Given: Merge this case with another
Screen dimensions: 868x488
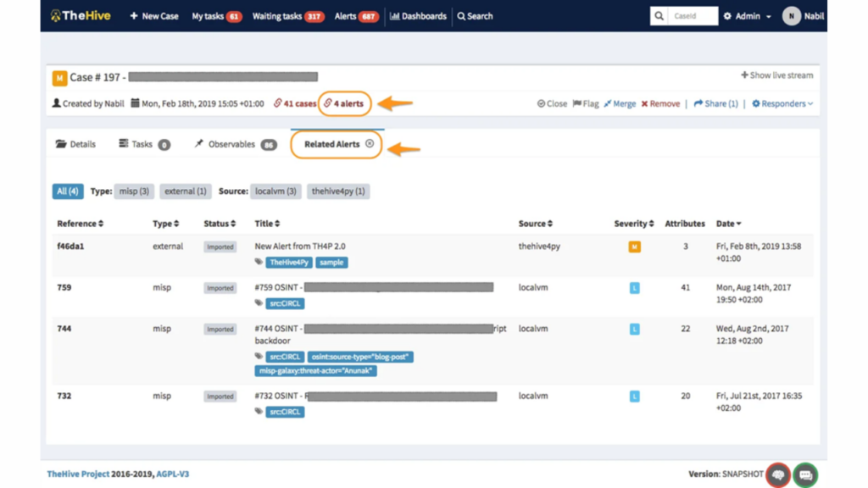Looking at the screenshot, I should pos(620,103).
